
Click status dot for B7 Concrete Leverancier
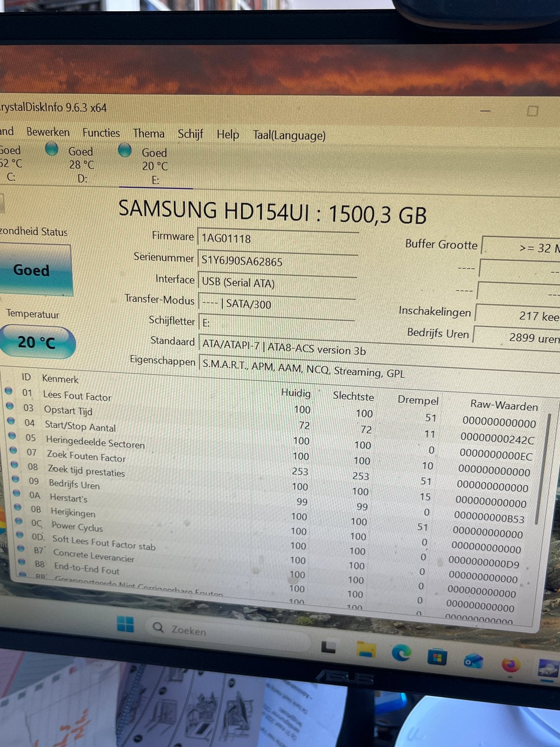21,548
